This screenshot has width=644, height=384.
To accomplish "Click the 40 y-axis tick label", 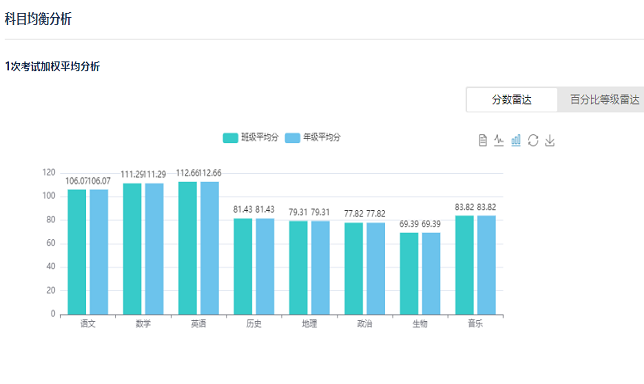I will pyautogui.click(x=51, y=267).
